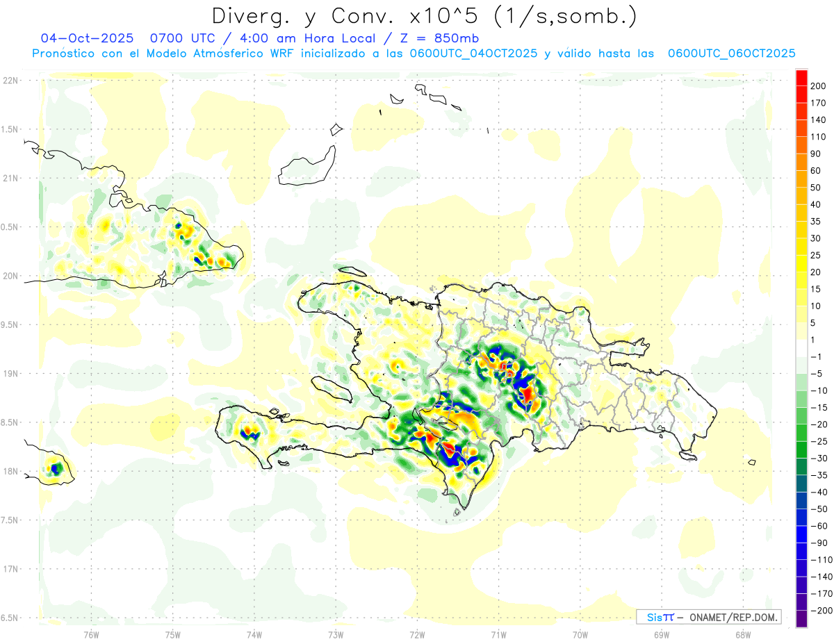The width and height of the screenshot is (834, 644).
Task: Click the 9.5N latitude axis label
Action: click(x=9, y=324)
